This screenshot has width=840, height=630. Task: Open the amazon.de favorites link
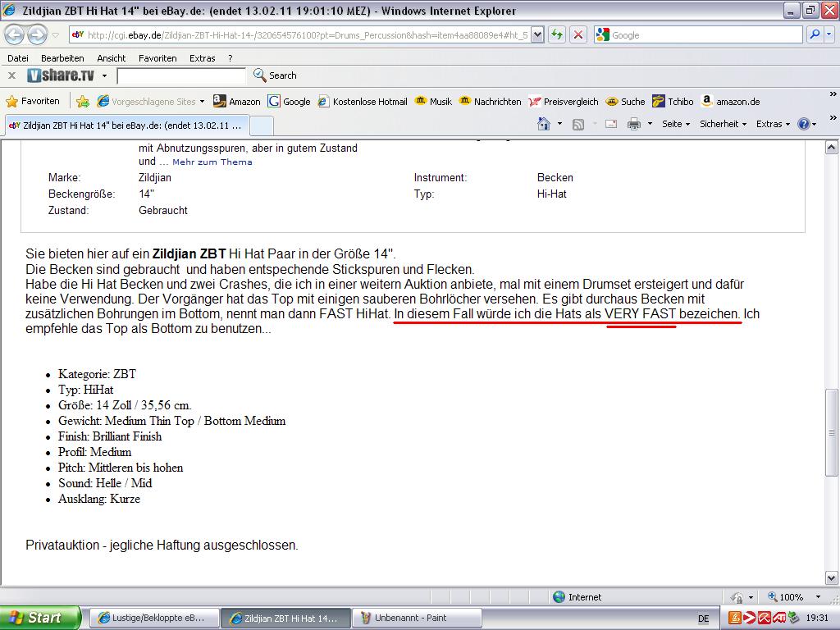click(x=731, y=101)
